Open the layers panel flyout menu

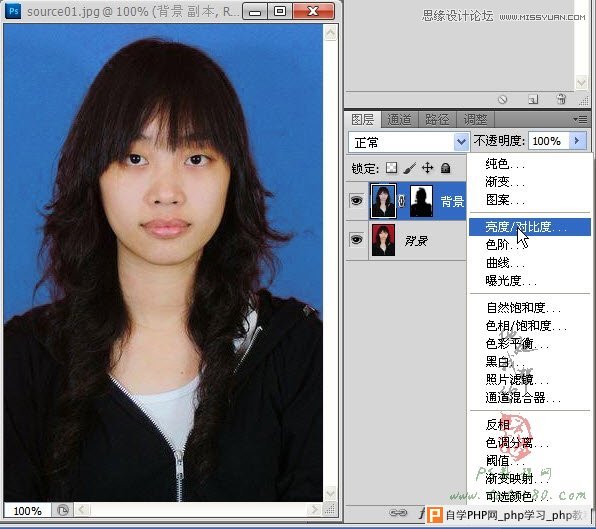(580, 120)
